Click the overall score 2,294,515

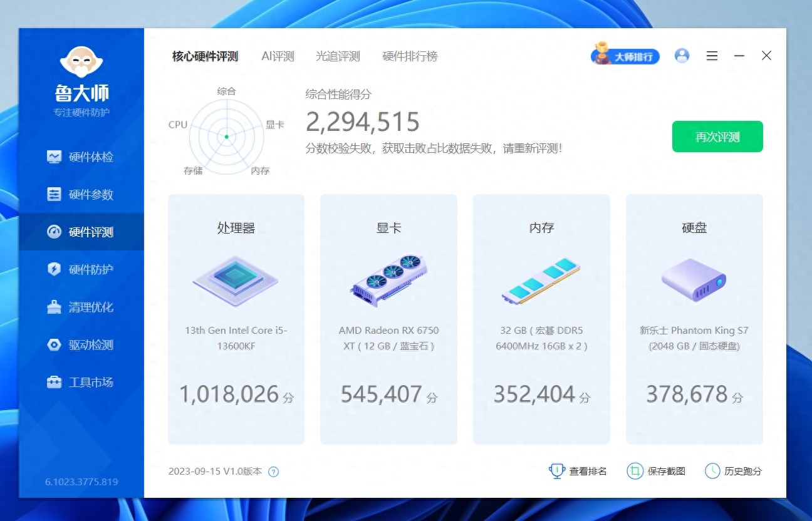[x=363, y=121]
